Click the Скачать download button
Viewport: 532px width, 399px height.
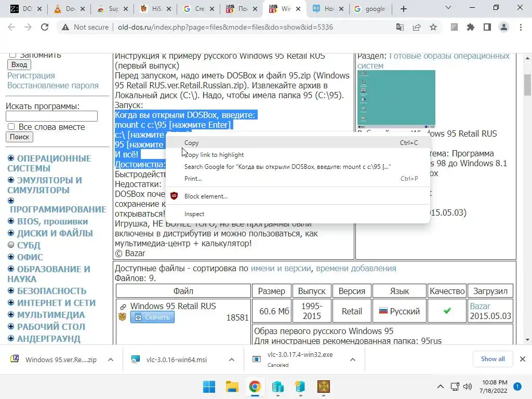(152, 317)
